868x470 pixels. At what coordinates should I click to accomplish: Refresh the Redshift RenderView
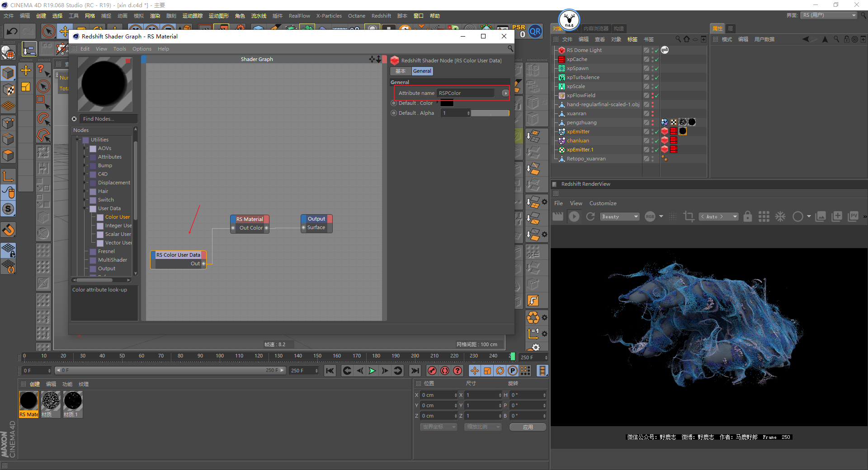click(590, 216)
